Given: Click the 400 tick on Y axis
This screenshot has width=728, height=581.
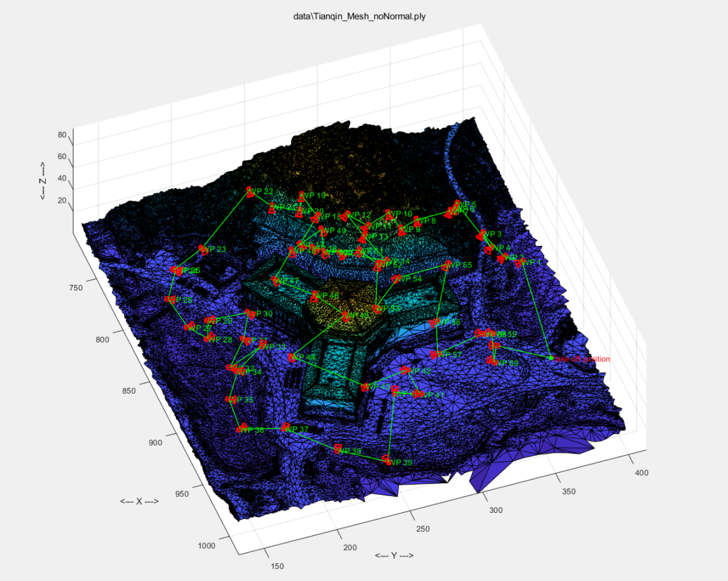Looking at the screenshot, I should pyautogui.click(x=641, y=473).
